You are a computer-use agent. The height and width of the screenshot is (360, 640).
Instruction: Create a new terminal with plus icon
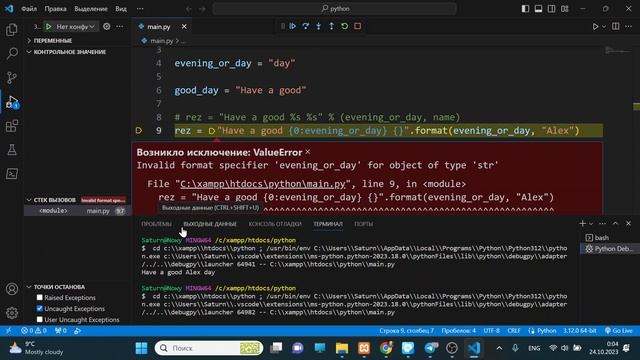(x=582, y=224)
